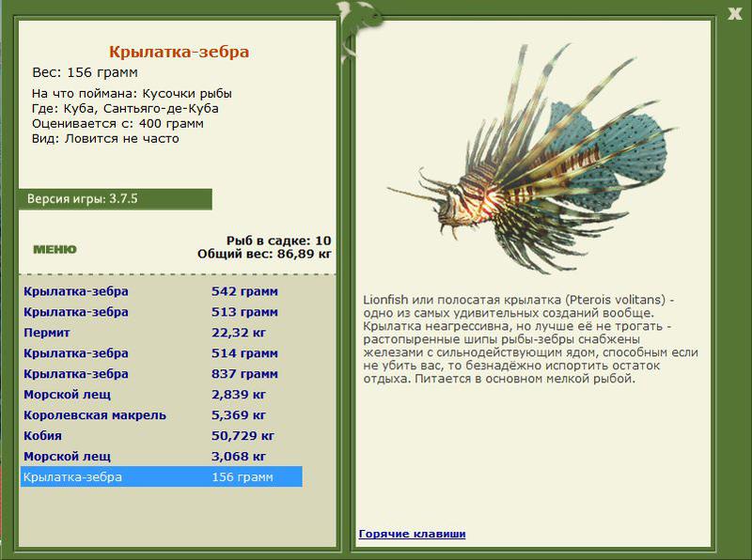Screen dimensions: 752x560
Task: Click the Версия игры: 3.7.5 banner
Action: pyautogui.click(x=115, y=198)
